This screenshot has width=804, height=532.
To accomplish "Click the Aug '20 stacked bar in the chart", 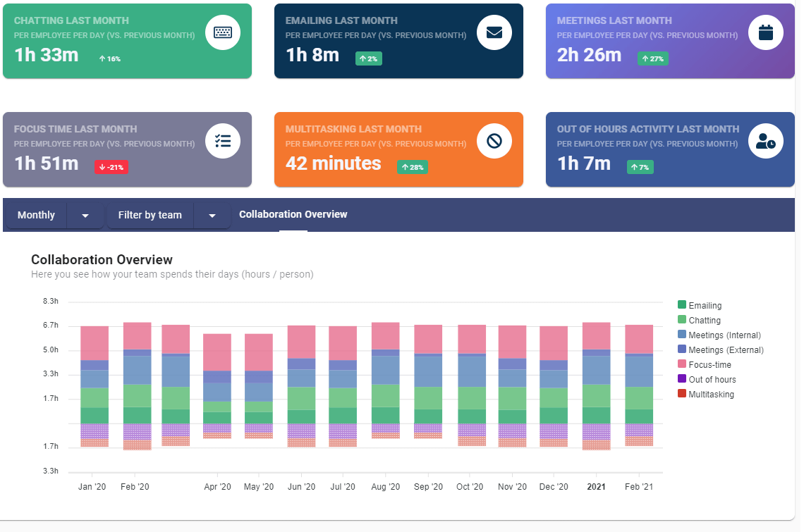I will 385,381.
